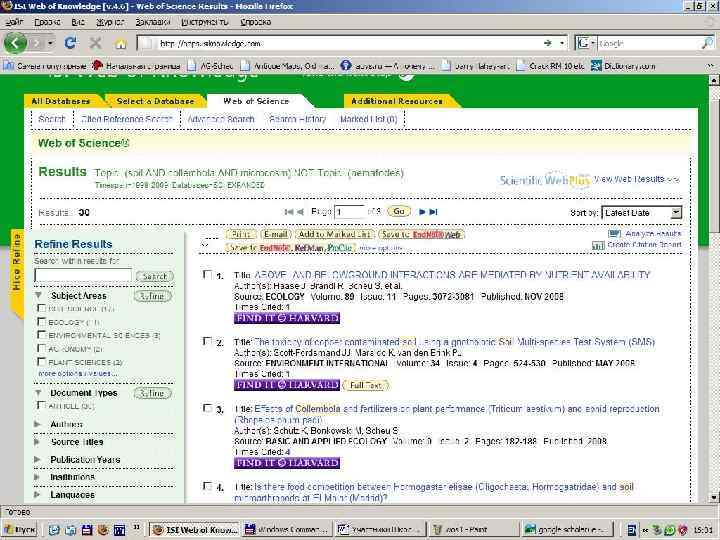This screenshot has width=720, height=540.
Task: Click the E-mail button
Action: coord(276,234)
